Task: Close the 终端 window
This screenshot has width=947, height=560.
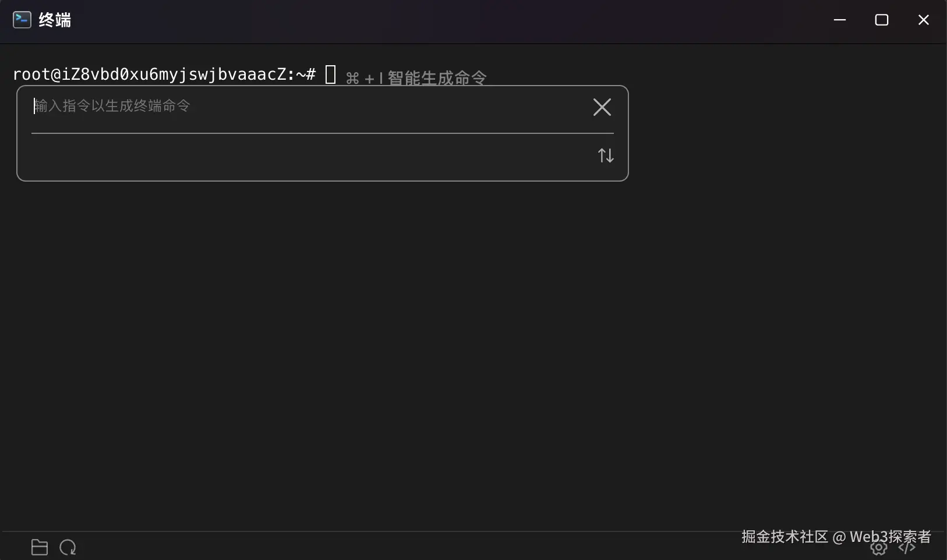Action: (x=924, y=19)
